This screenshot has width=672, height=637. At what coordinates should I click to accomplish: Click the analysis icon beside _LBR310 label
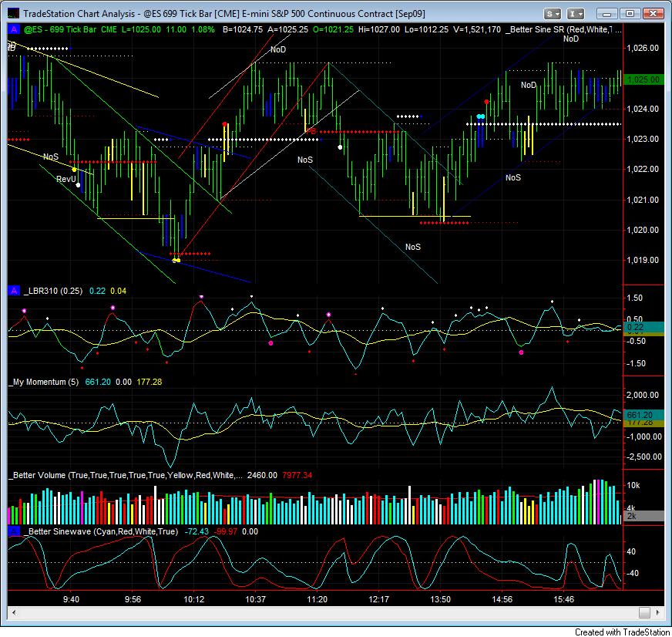[x=14, y=291]
